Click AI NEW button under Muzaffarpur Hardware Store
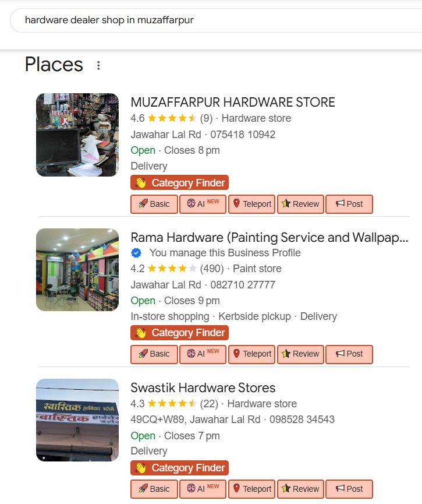Screen dimensions: 422x504 pos(203,204)
